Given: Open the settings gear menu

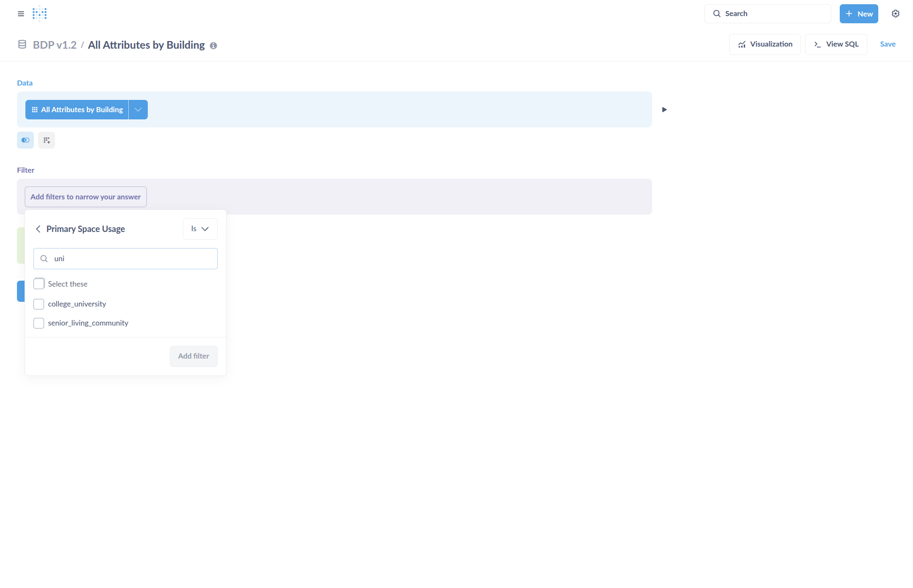Looking at the screenshot, I should [x=895, y=14].
